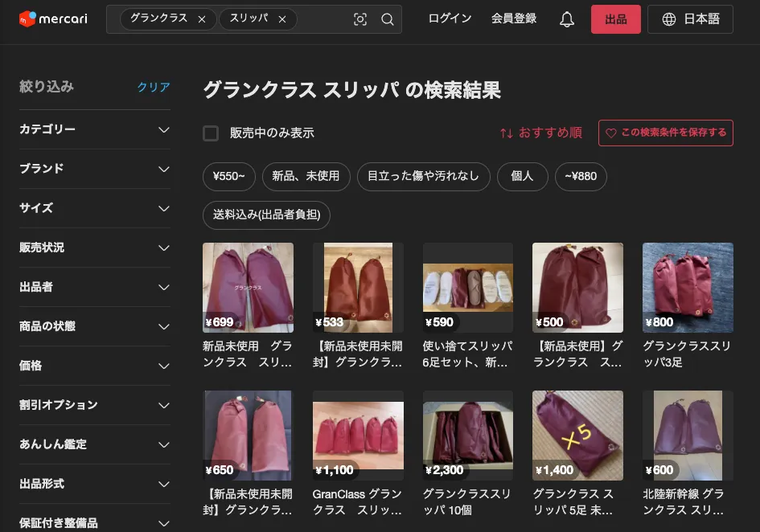
Task: Toggle 販売中のみ表示 checkbox
Action: [211, 133]
